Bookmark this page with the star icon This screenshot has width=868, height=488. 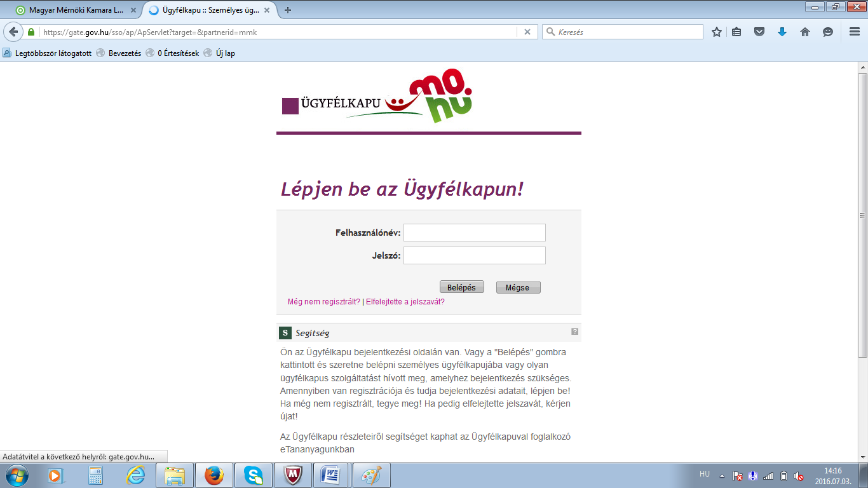point(717,32)
